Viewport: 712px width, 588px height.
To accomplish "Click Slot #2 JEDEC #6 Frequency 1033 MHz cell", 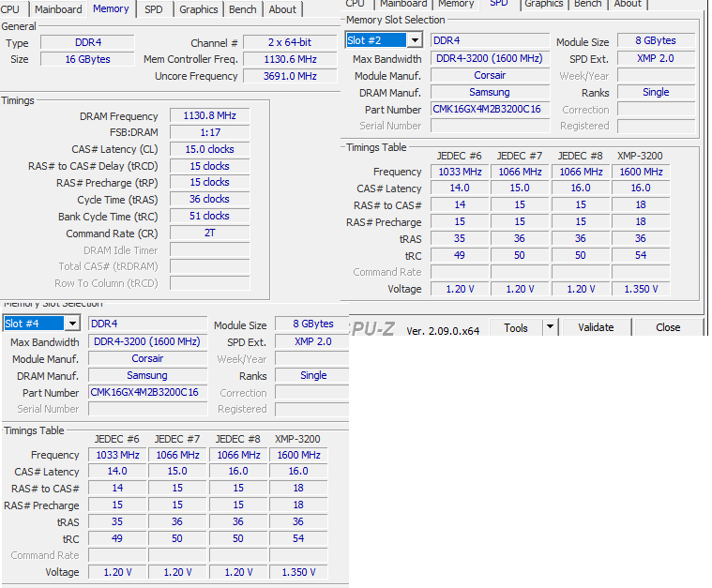I will (460, 173).
